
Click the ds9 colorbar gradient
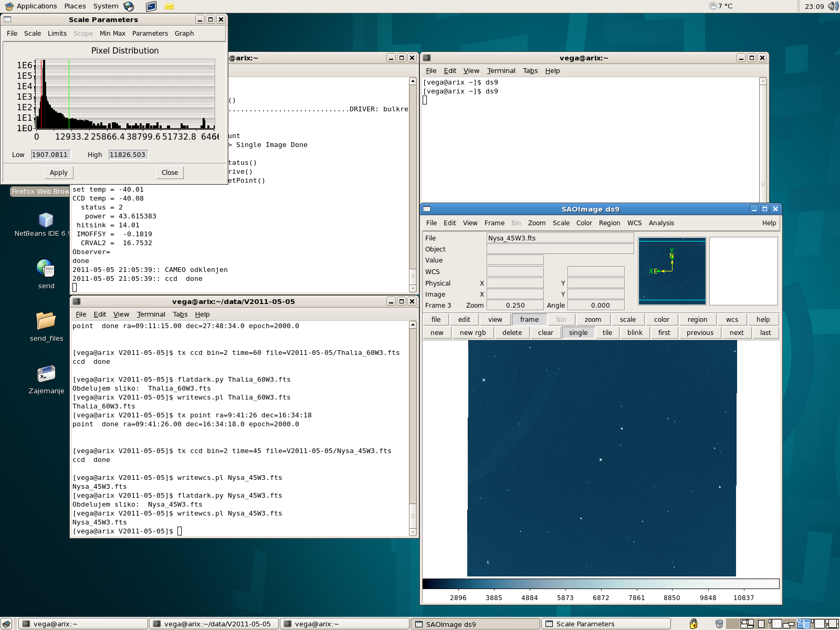(x=601, y=584)
